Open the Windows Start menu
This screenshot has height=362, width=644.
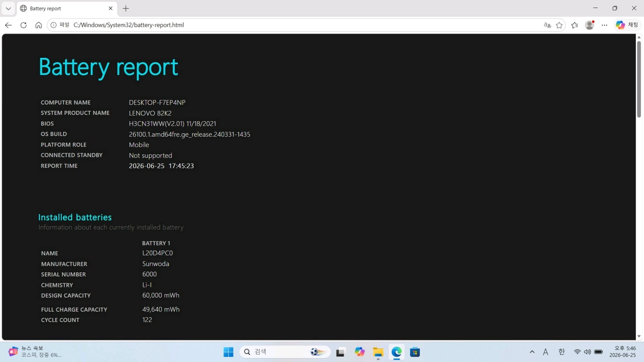click(x=229, y=352)
